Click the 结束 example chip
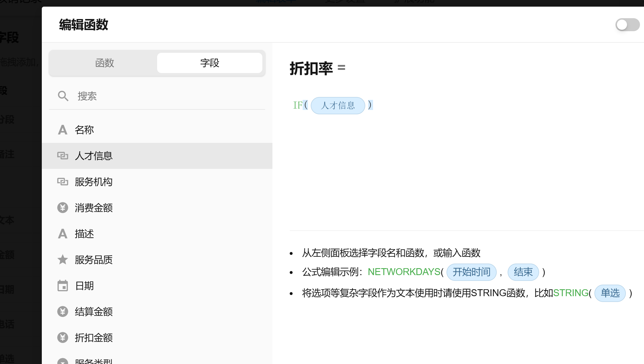644x364 pixels. [x=523, y=272]
